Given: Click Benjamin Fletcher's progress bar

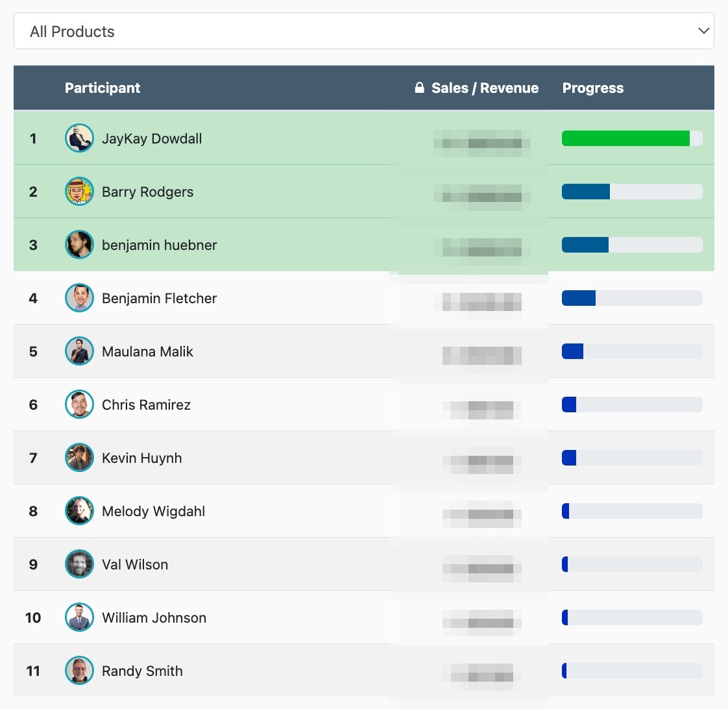Looking at the screenshot, I should click(x=632, y=298).
